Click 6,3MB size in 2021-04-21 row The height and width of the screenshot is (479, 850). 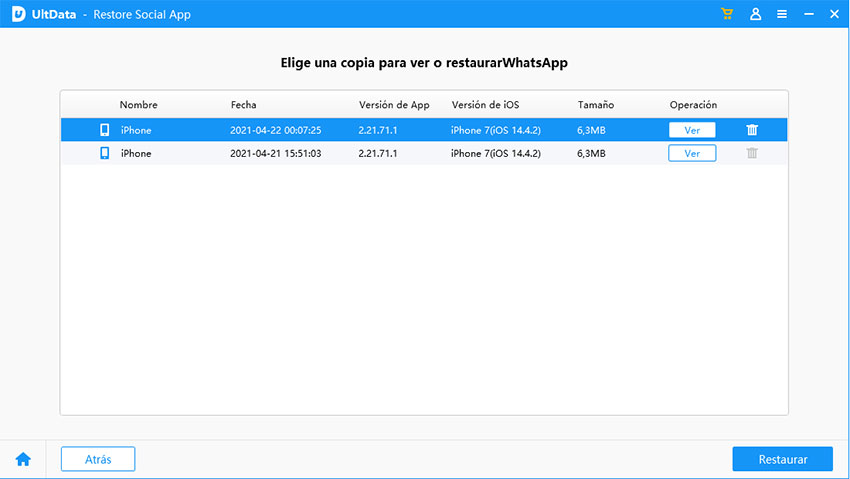pyautogui.click(x=591, y=153)
